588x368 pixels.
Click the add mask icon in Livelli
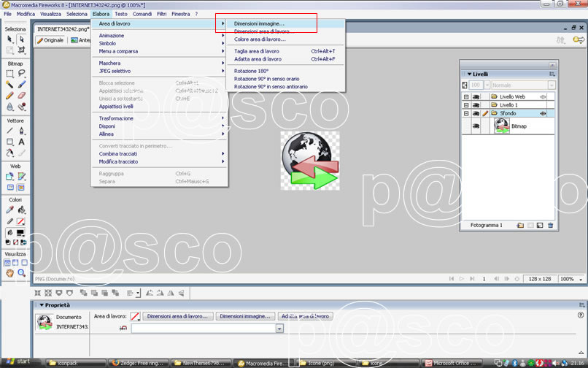[530, 226]
